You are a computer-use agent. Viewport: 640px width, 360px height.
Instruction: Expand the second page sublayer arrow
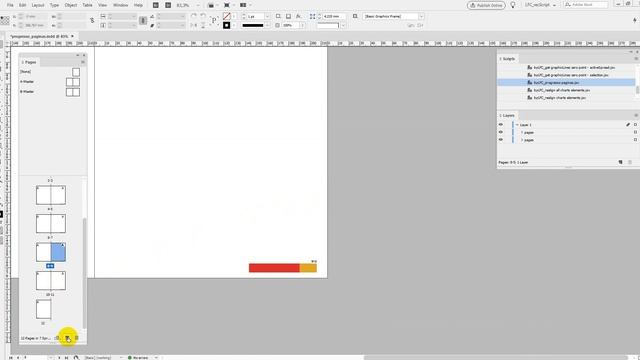point(522,140)
